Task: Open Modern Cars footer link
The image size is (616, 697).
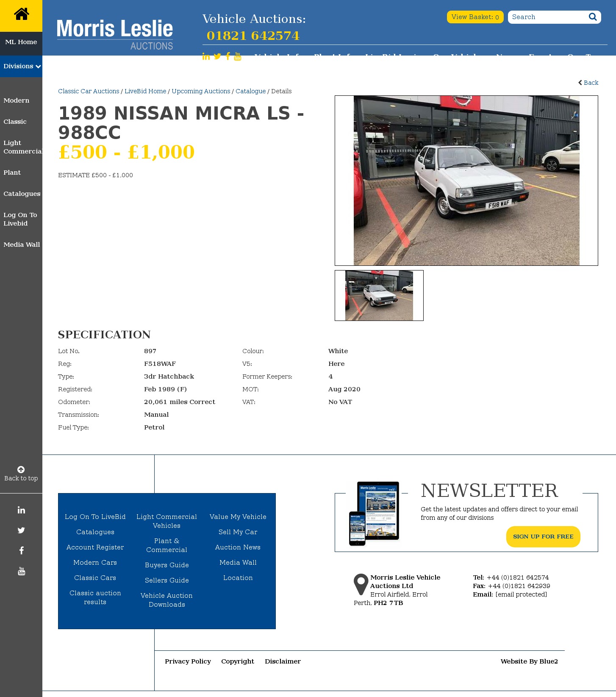Action: coord(95,563)
